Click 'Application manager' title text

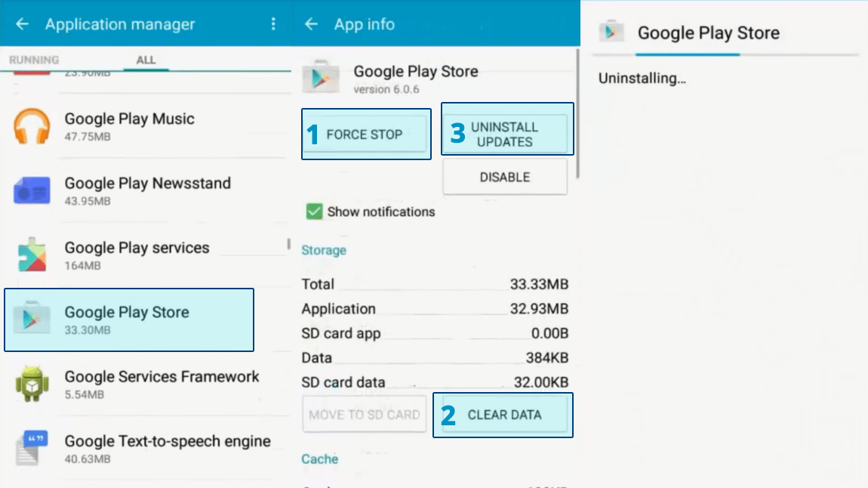pos(120,24)
